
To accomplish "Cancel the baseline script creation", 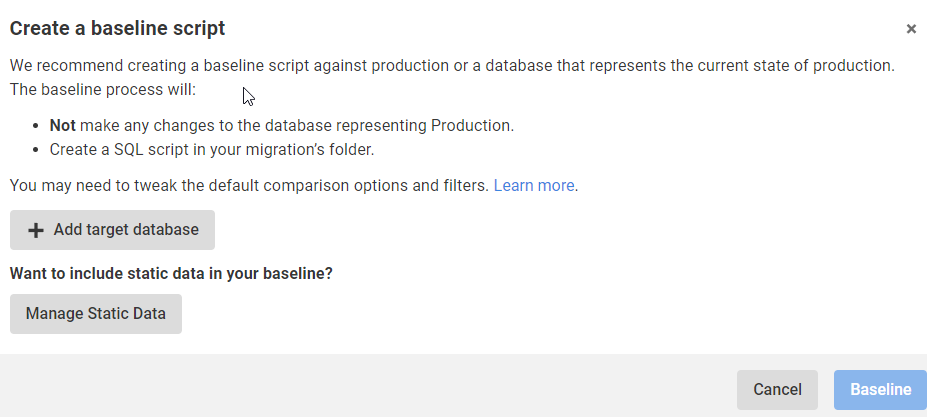I will click(777, 390).
